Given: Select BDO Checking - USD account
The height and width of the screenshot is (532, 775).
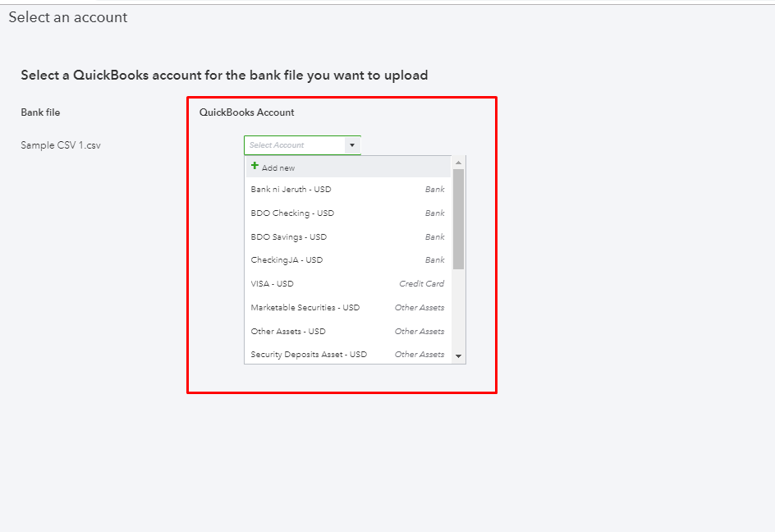Looking at the screenshot, I should (x=348, y=213).
